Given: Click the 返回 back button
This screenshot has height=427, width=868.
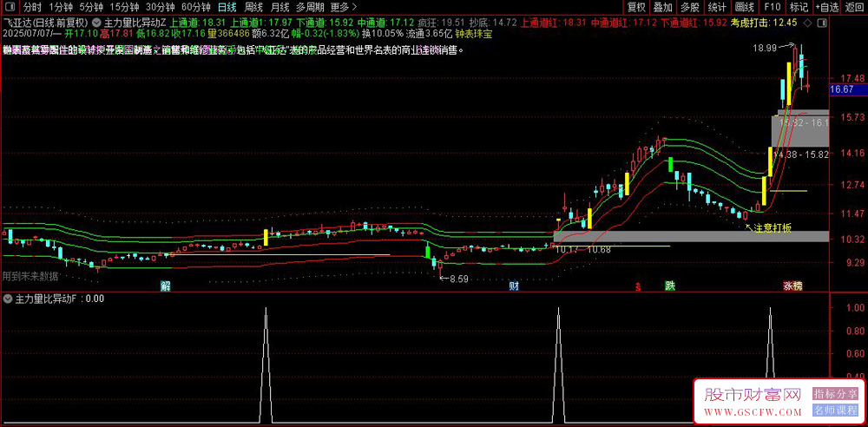Looking at the screenshot, I should [x=854, y=7].
